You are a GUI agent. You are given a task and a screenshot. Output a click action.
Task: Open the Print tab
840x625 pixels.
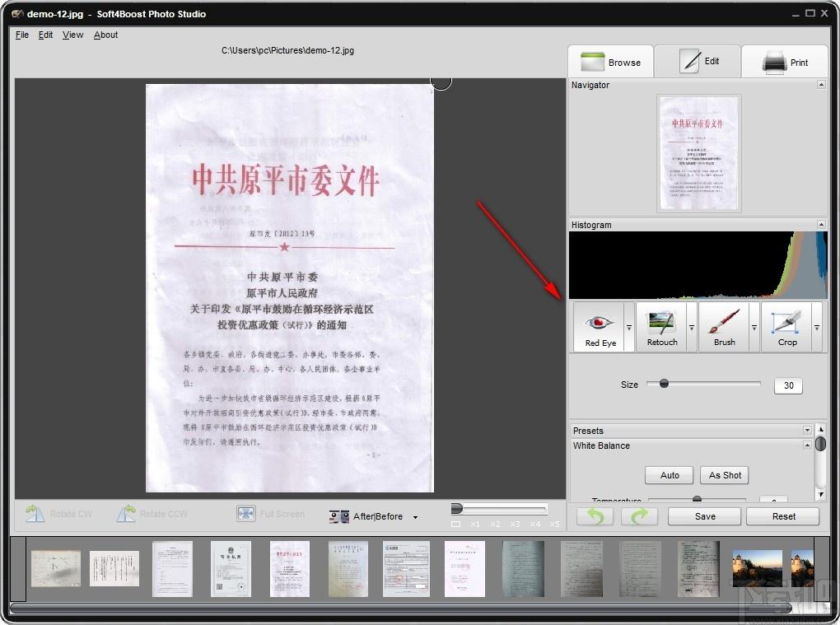[x=785, y=62]
